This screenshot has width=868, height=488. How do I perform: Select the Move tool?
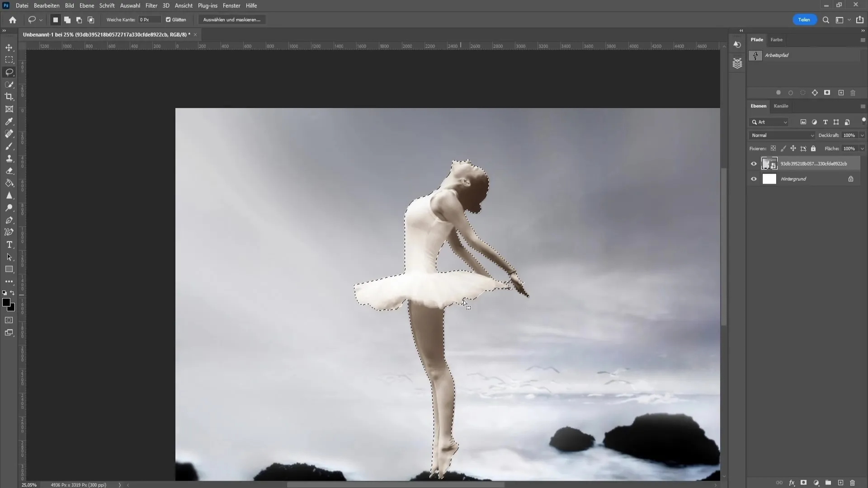tap(9, 47)
